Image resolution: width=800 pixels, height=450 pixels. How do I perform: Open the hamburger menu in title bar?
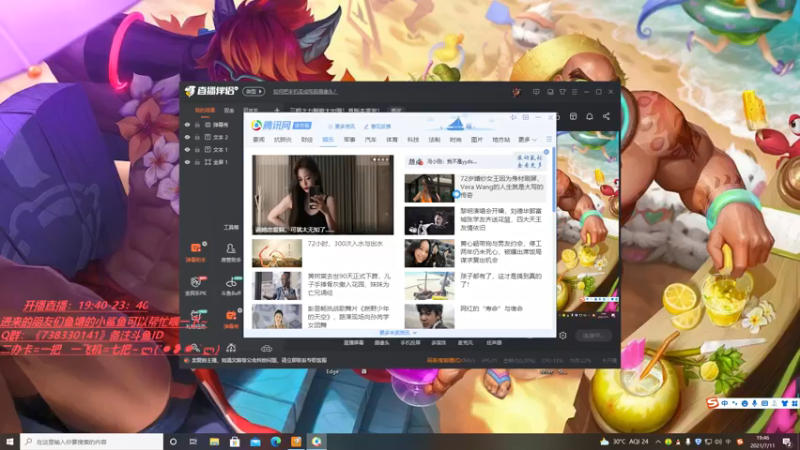[574, 92]
